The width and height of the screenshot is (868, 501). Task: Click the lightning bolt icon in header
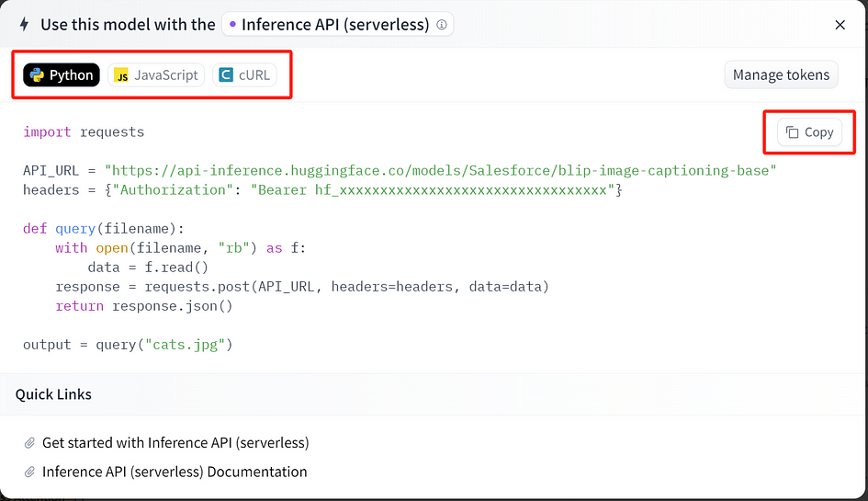coord(25,25)
